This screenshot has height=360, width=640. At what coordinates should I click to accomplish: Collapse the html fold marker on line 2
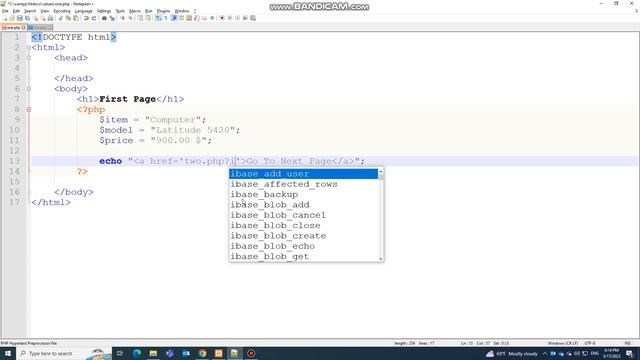tap(29, 47)
